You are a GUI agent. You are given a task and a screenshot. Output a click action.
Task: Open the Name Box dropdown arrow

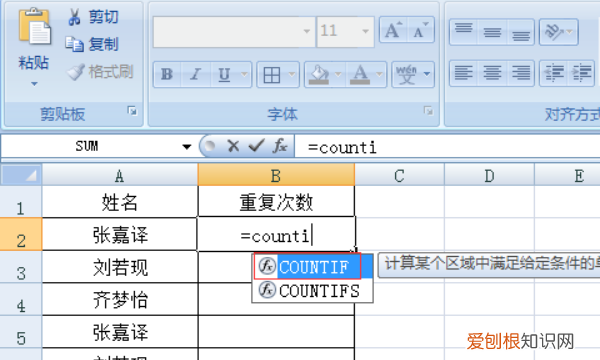[x=187, y=147]
